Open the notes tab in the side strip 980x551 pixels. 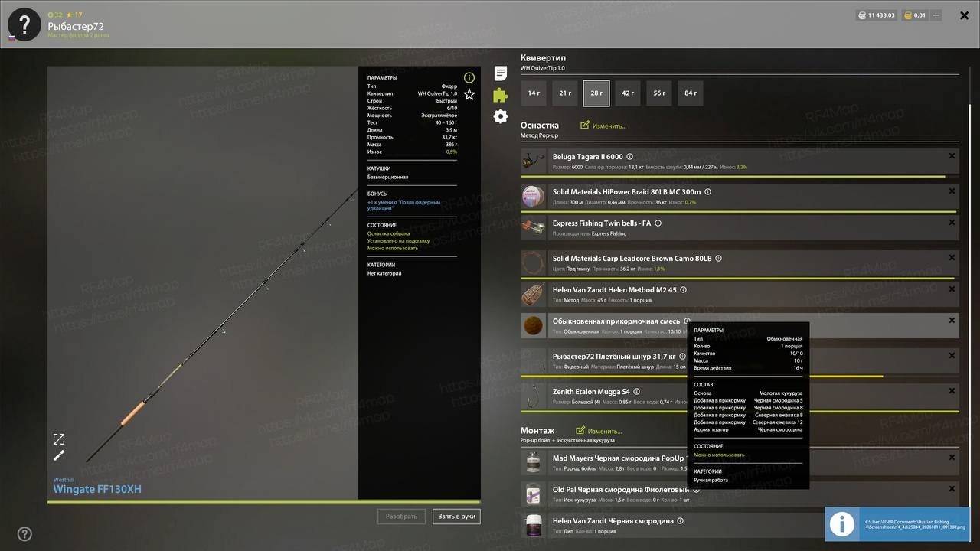pos(501,73)
